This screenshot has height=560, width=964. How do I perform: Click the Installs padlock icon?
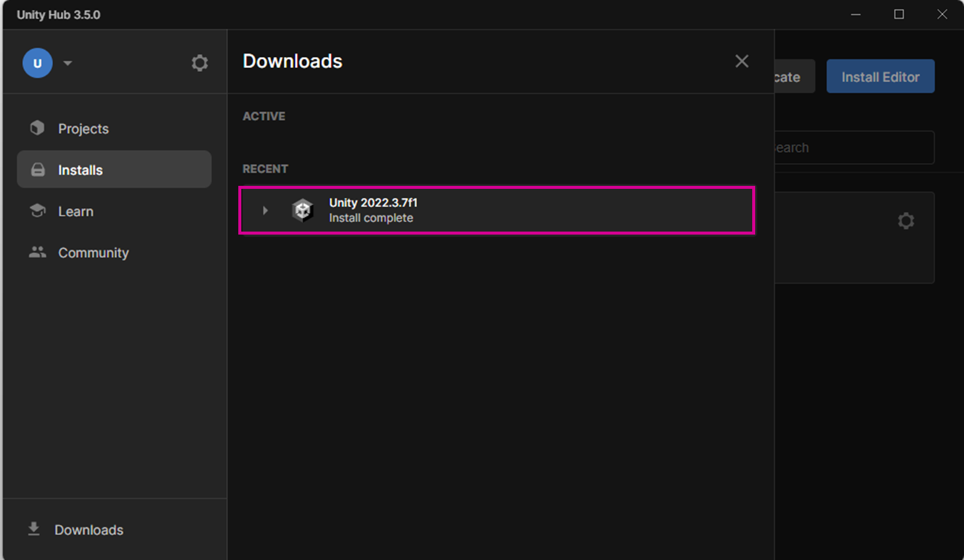click(37, 169)
